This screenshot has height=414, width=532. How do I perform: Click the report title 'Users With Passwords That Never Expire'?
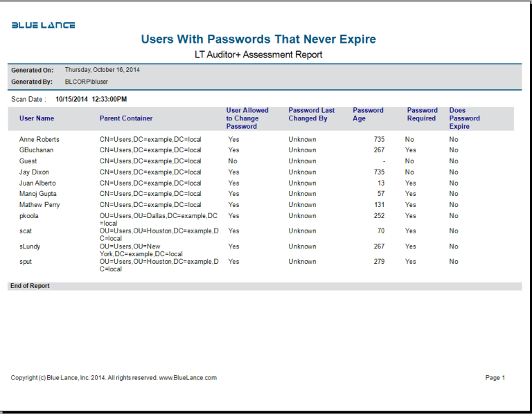point(258,39)
